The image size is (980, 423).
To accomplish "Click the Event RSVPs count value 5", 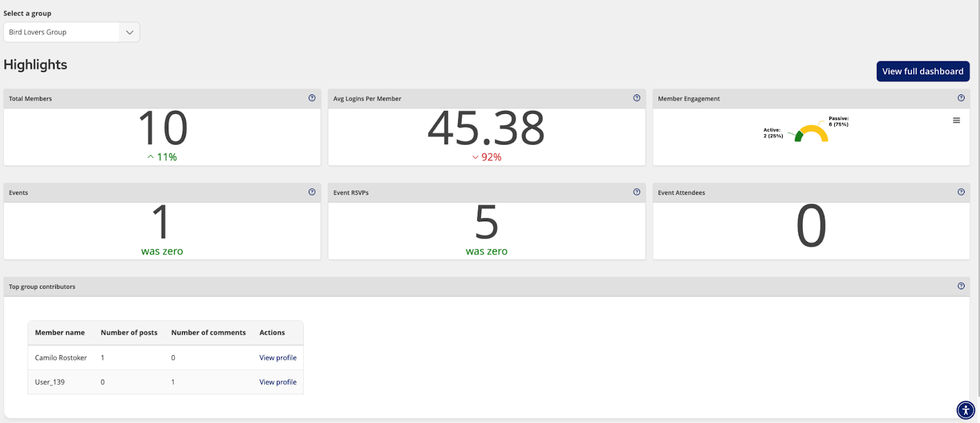I will [x=487, y=222].
